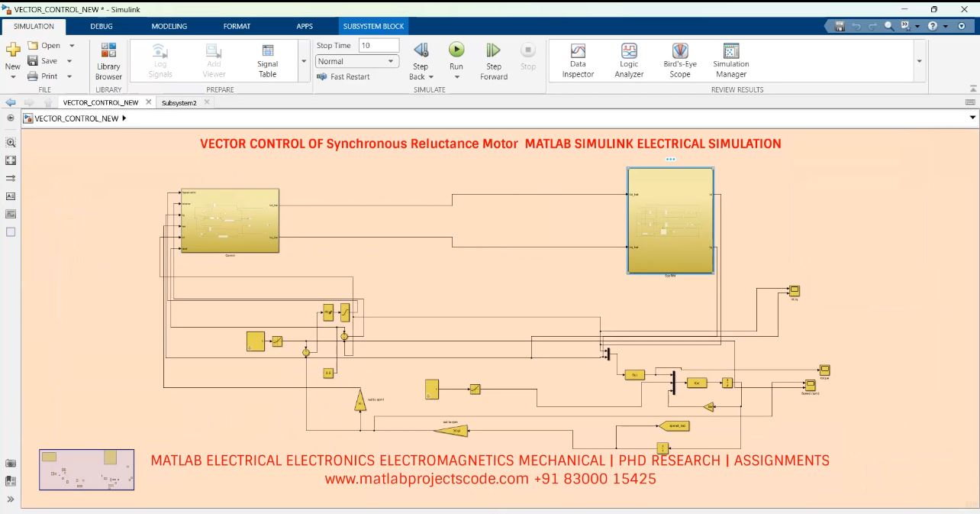Expand the PREPARE gallery arrow
The width and height of the screenshot is (980, 514).
click(x=304, y=60)
